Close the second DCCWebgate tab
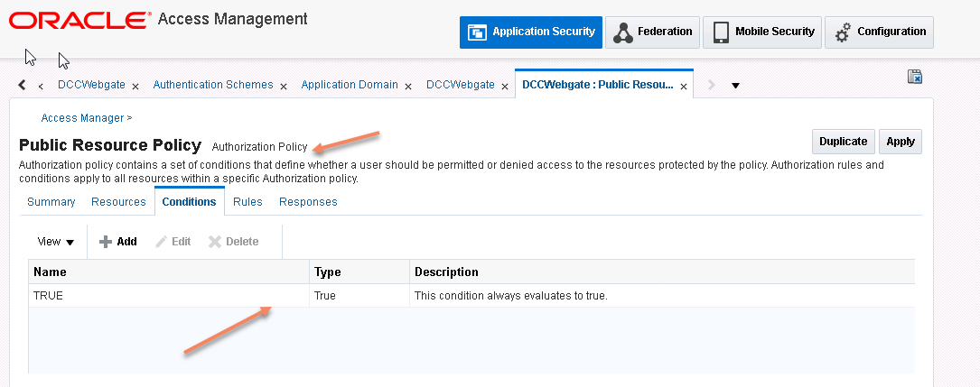The width and height of the screenshot is (980, 387). point(505,87)
